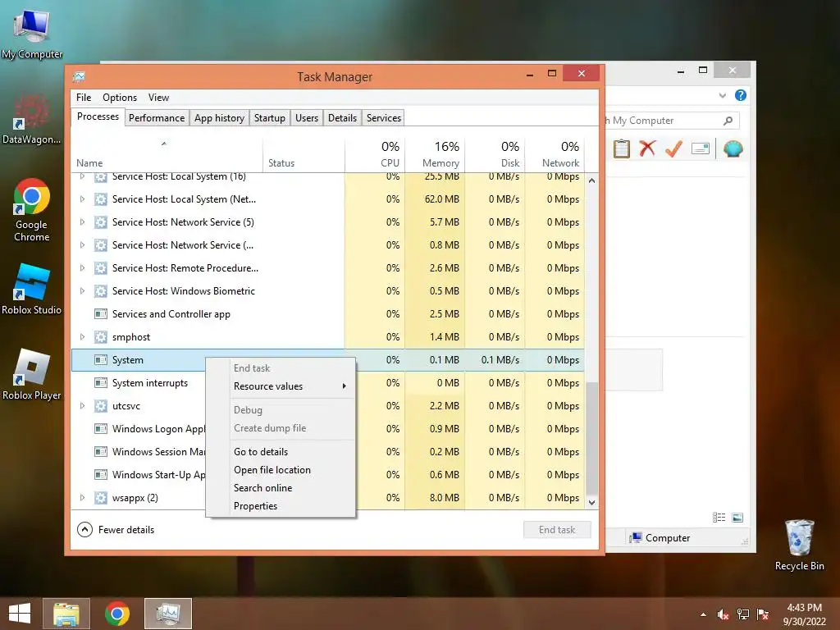
Task: Click the blue Help icon in Explorer window
Action: coord(741,95)
